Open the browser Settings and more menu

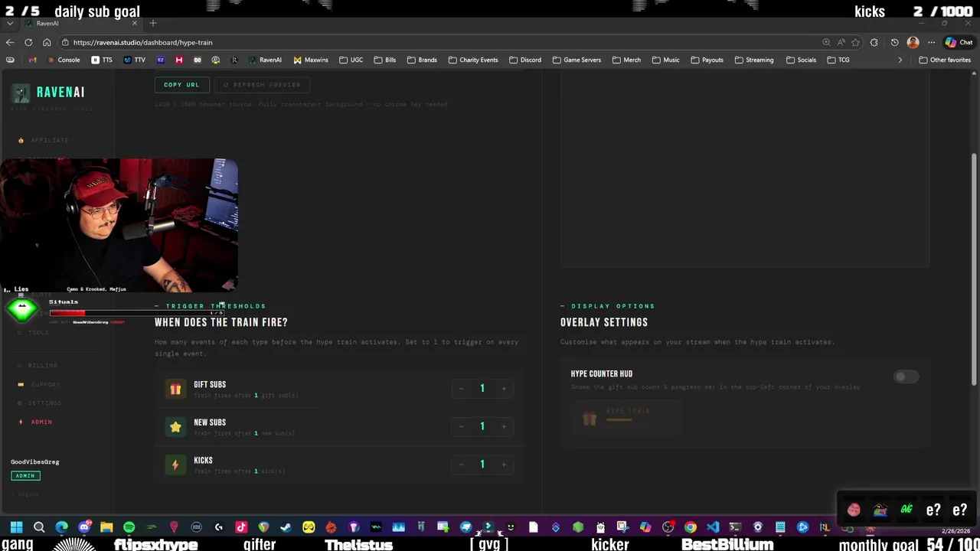click(931, 42)
